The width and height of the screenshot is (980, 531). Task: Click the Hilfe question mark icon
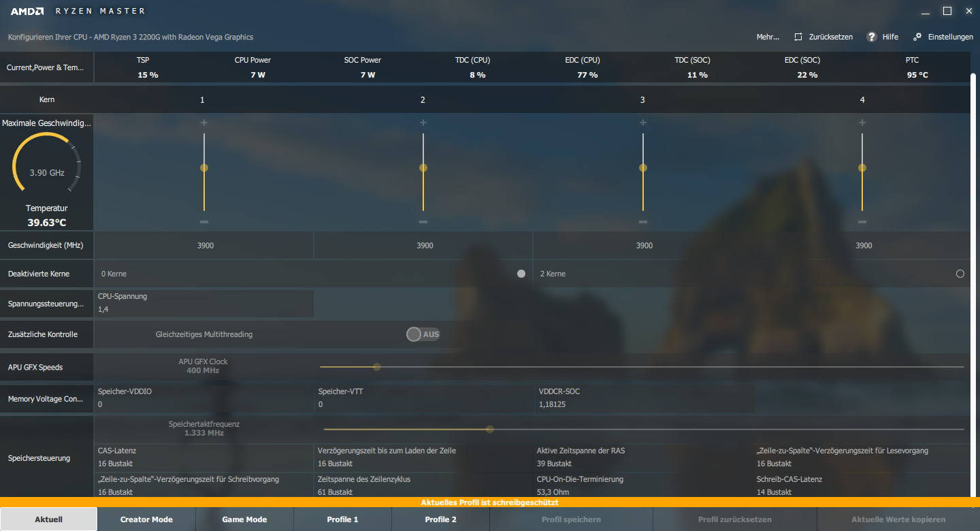[871, 37]
